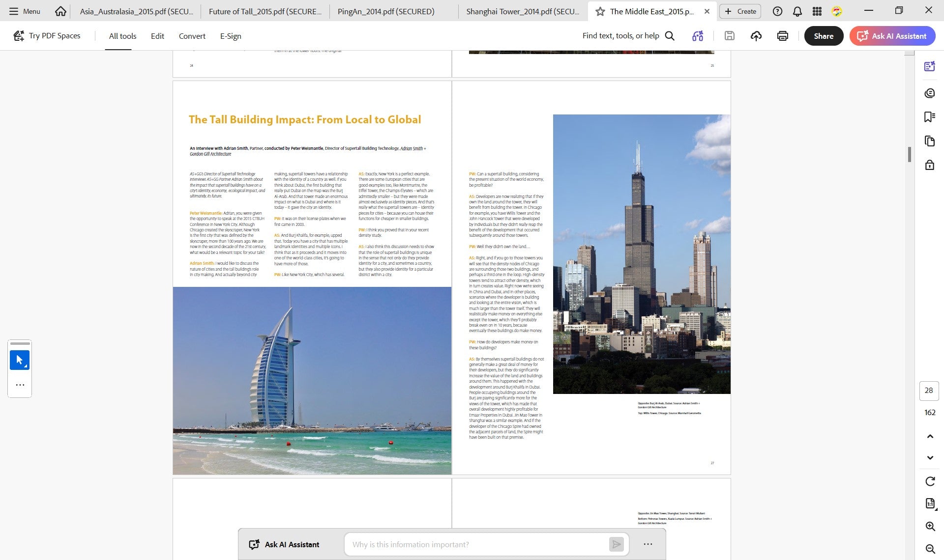
Task: Expand quick tools three-dot menu
Action: [20, 385]
